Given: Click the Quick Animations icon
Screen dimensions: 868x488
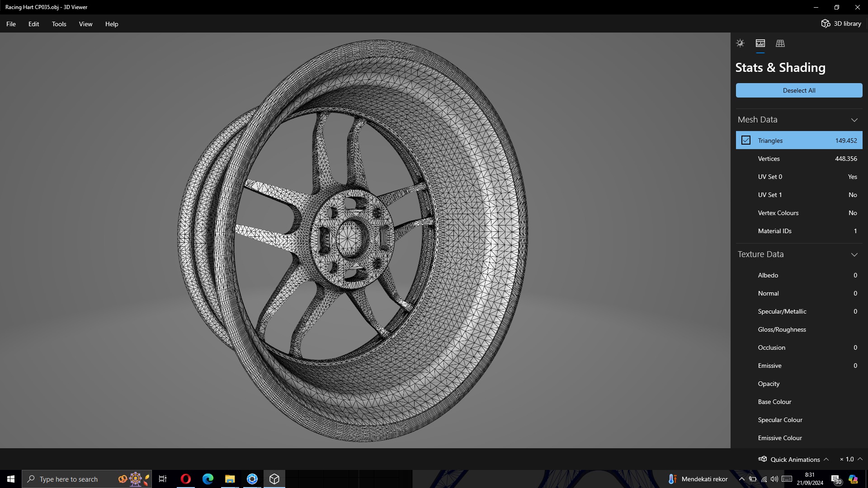Looking at the screenshot, I should [x=763, y=459].
